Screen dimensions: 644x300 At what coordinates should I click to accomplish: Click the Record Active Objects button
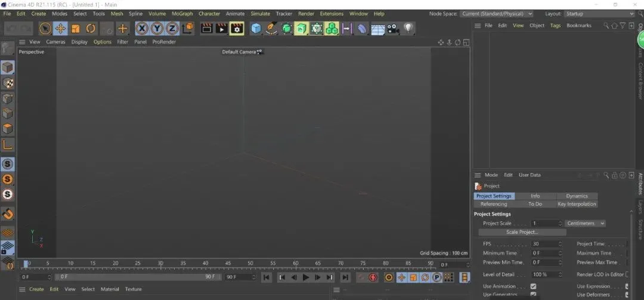361,277
